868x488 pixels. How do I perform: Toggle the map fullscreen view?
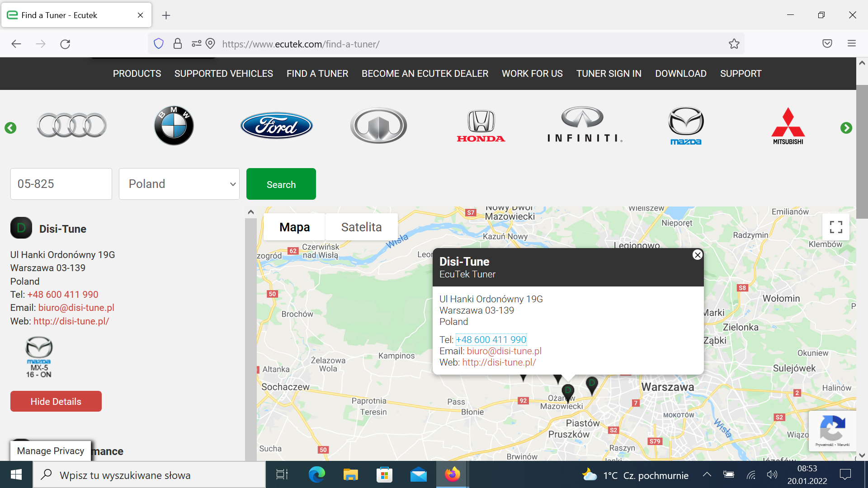click(x=836, y=227)
